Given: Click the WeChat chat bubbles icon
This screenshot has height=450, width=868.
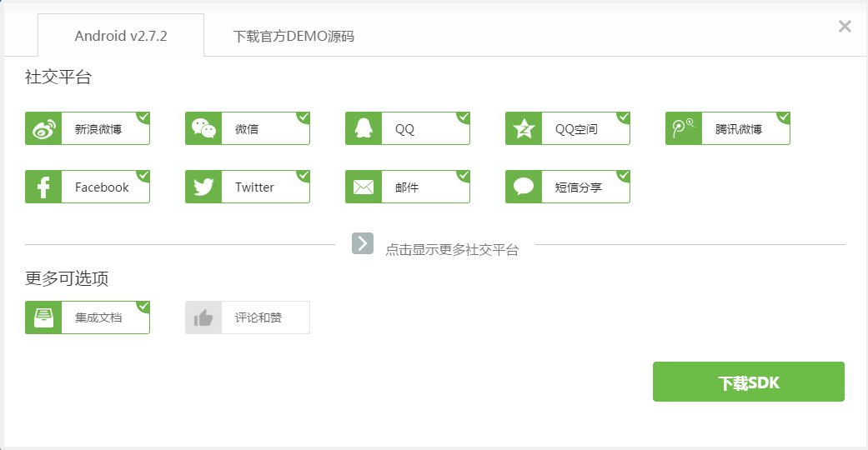Looking at the screenshot, I should pos(203,128).
